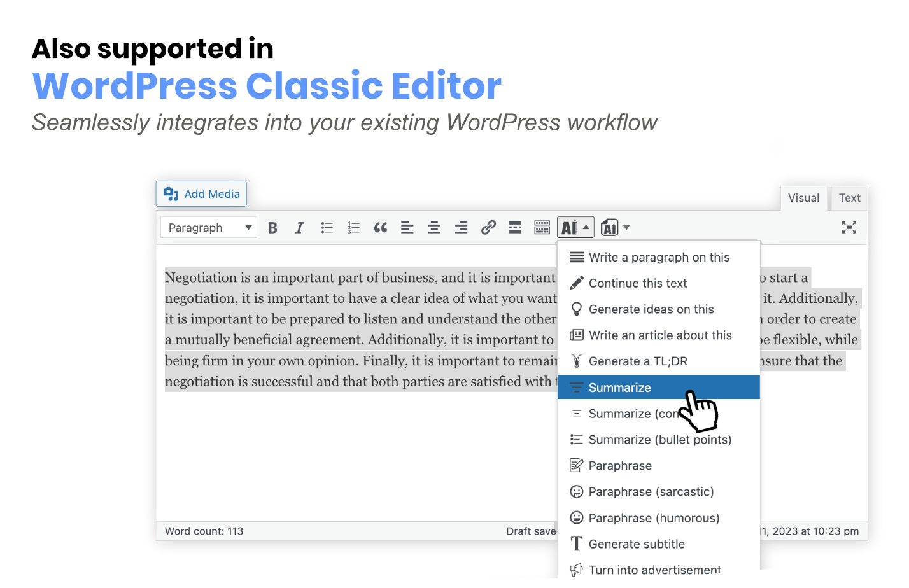Align text to the center

(x=434, y=227)
